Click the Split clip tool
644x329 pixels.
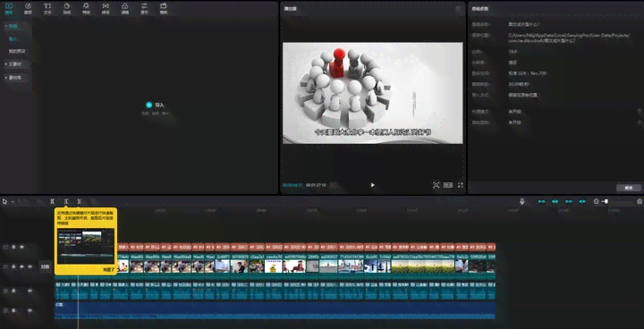[x=52, y=202]
